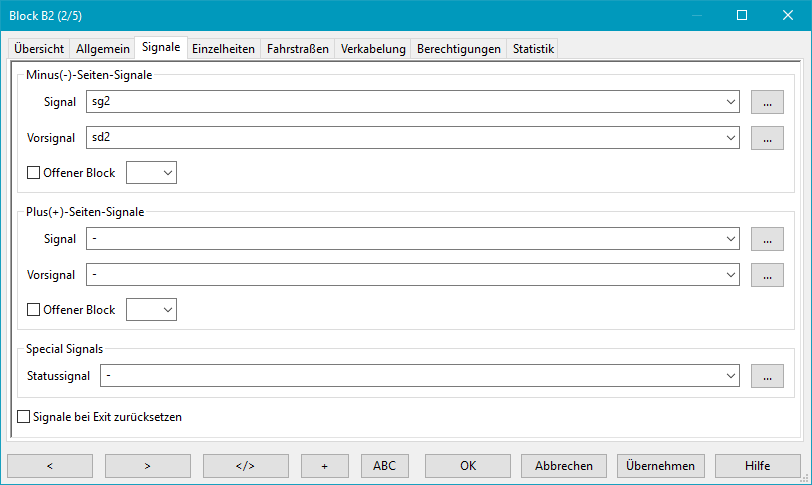Open browse '...' for Plus-side Signal
The height and width of the screenshot is (485, 812).
[x=767, y=239]
